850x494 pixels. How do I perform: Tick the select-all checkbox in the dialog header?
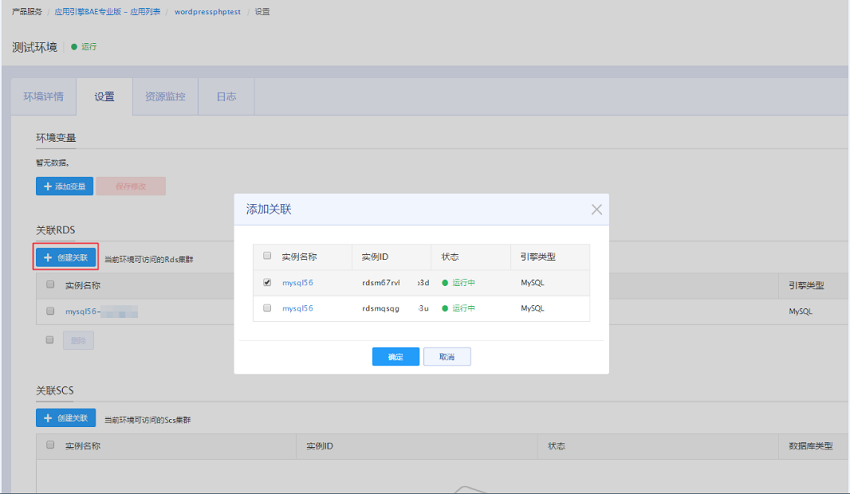[267, 255]
